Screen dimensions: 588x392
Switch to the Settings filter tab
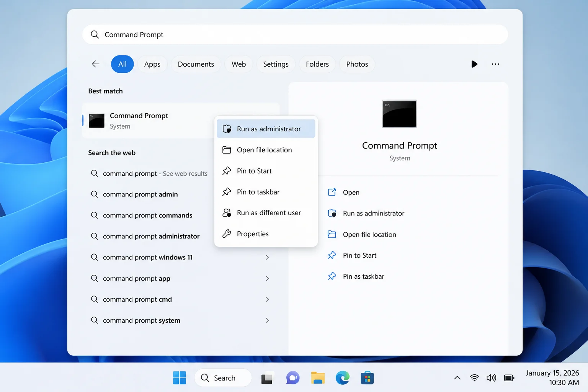[x=276, y=64]
